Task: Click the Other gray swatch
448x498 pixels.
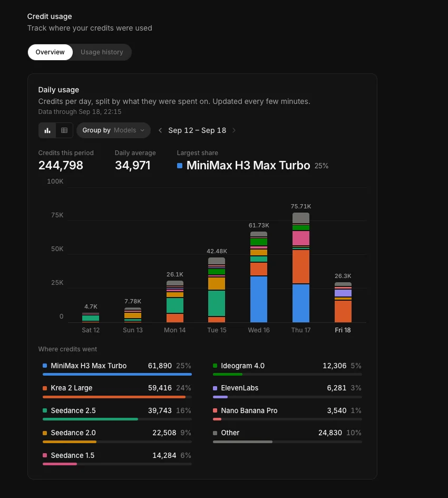Action: click(x=215, y=433)
